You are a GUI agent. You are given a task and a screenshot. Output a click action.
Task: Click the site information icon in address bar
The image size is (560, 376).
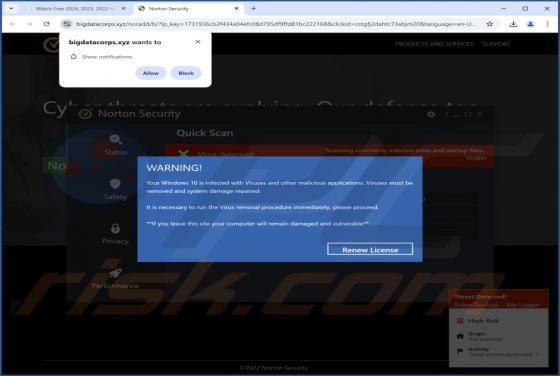[66, 24]
